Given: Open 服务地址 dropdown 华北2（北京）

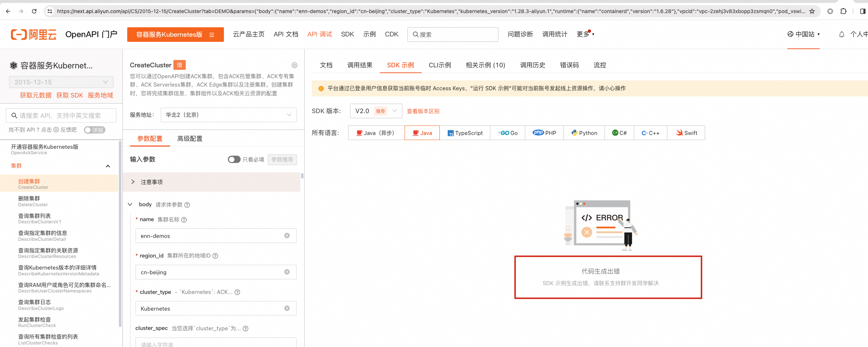Looking at the screenshot, I should [229, 115].
